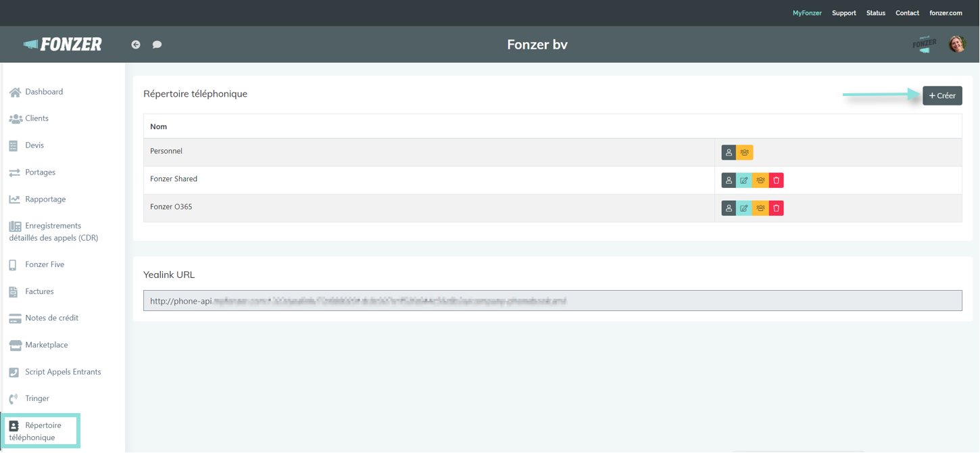Screen dimensions: 980x453
Task: Select Devis in the sidebar
Action: (26, 145)
